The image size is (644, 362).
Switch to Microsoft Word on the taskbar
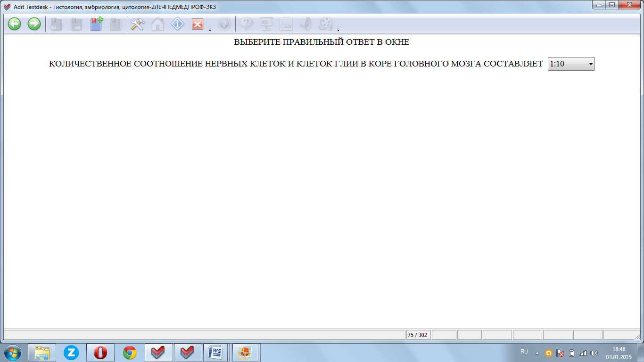click(216, 353)
